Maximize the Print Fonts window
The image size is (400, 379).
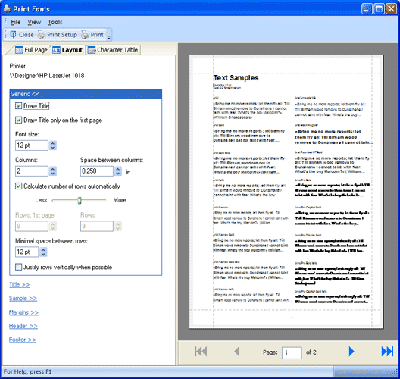pyautogui.click(x=379, y=9)
